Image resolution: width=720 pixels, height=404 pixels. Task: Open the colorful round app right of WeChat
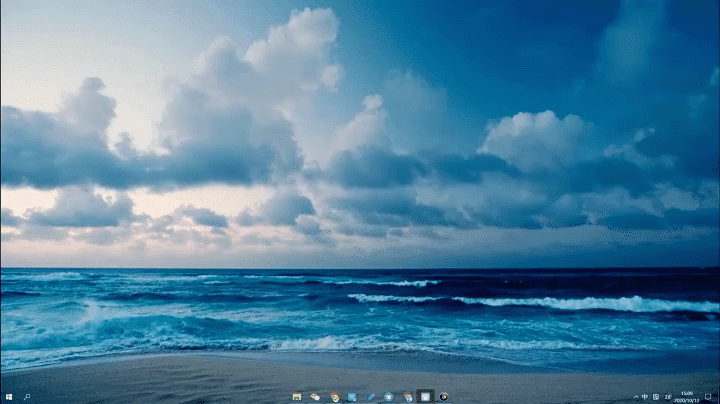tap(334, 397)
